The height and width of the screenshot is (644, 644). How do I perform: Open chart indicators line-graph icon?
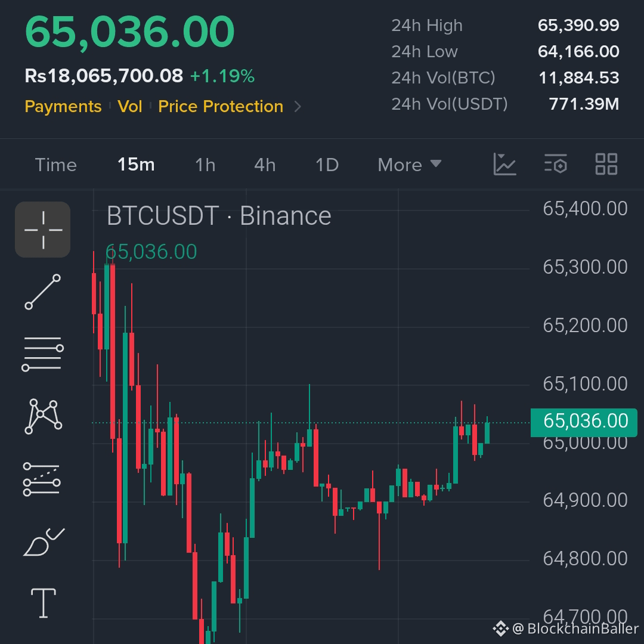click(505, 165)
